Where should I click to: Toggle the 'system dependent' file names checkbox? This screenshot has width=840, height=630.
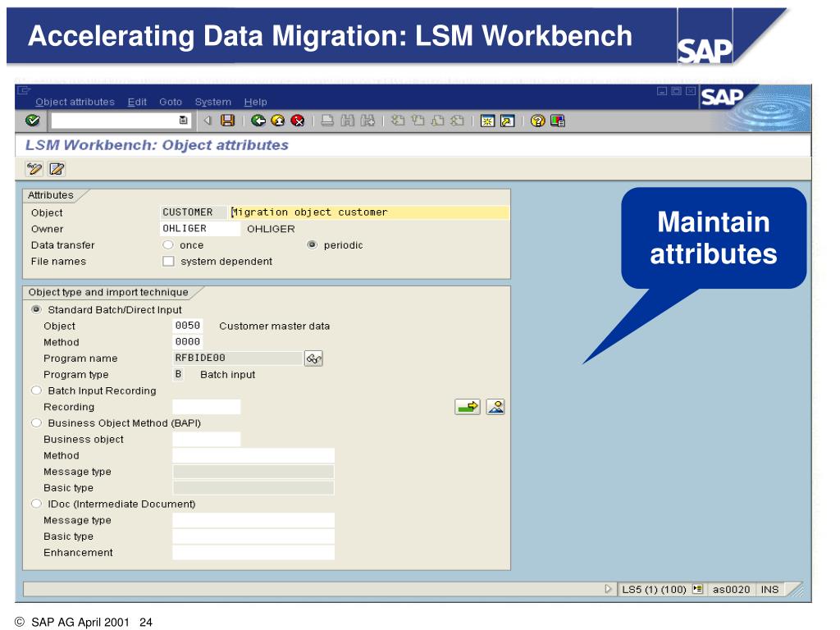coord(169,262)
